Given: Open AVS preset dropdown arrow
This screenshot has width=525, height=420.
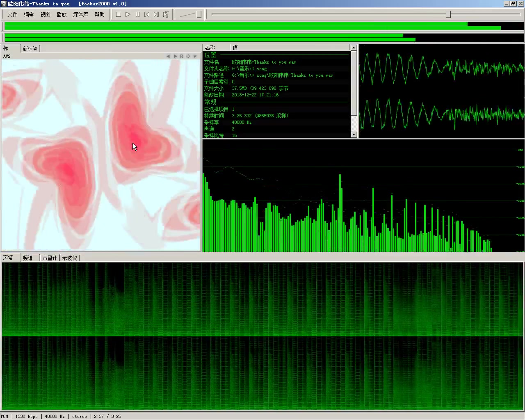Looking at the screenshot, I should 195,56.
